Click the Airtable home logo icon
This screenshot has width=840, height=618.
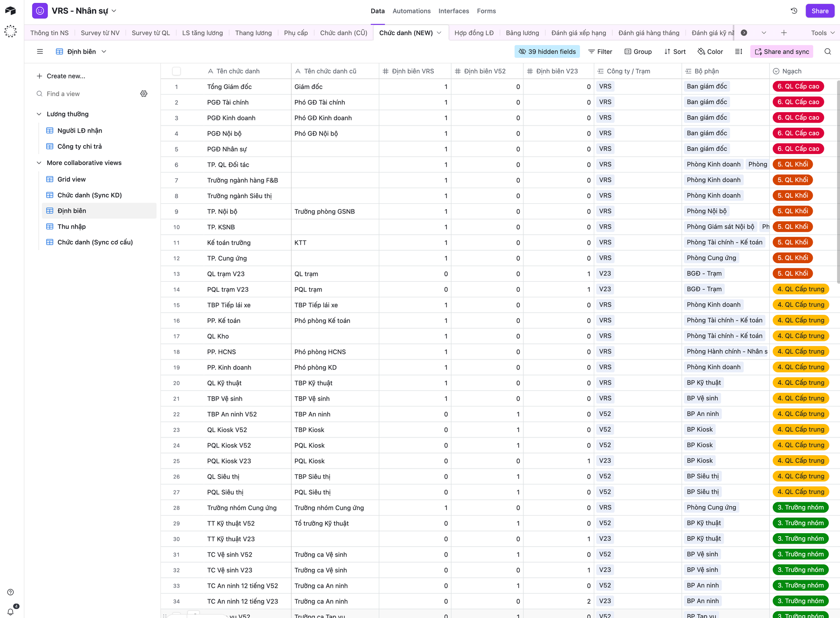coord(10,11)
